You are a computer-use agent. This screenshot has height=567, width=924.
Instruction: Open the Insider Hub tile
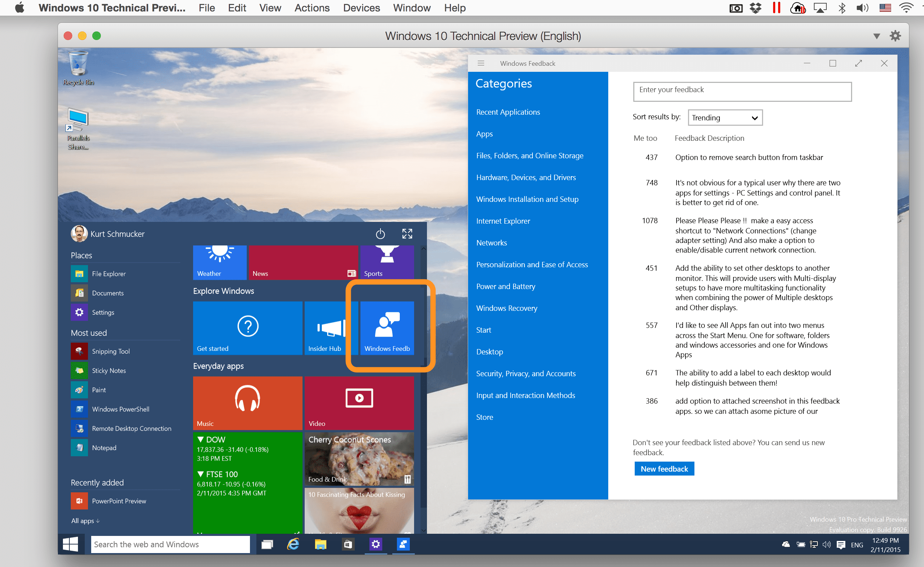[325, 328]
